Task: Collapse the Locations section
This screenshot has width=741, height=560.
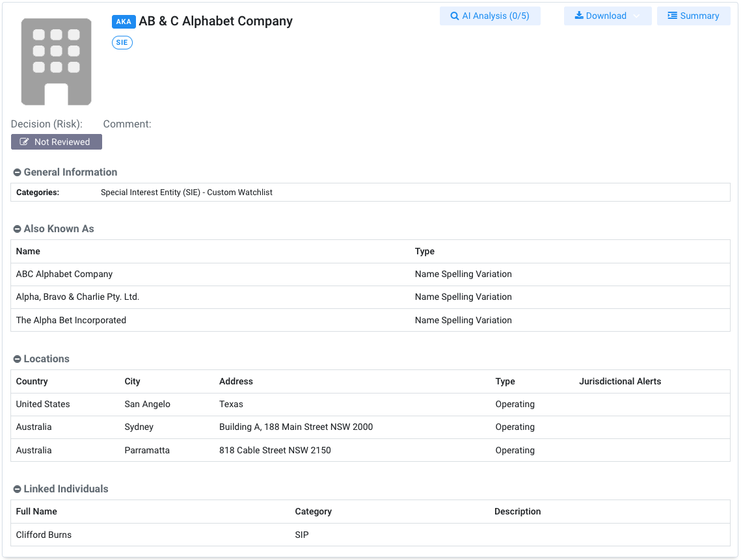Action: (x=17, y=359)
